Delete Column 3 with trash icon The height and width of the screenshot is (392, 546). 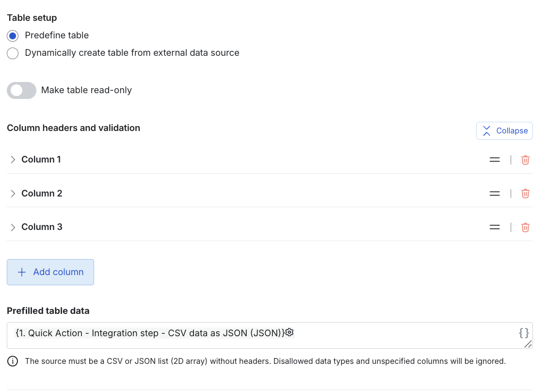click(525, 227)
